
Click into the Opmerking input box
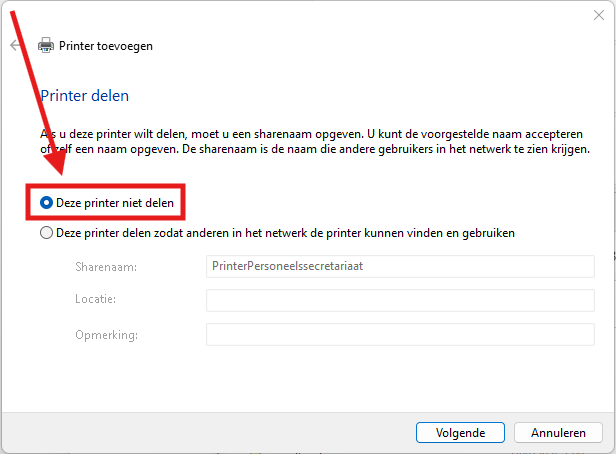(399, 334)
